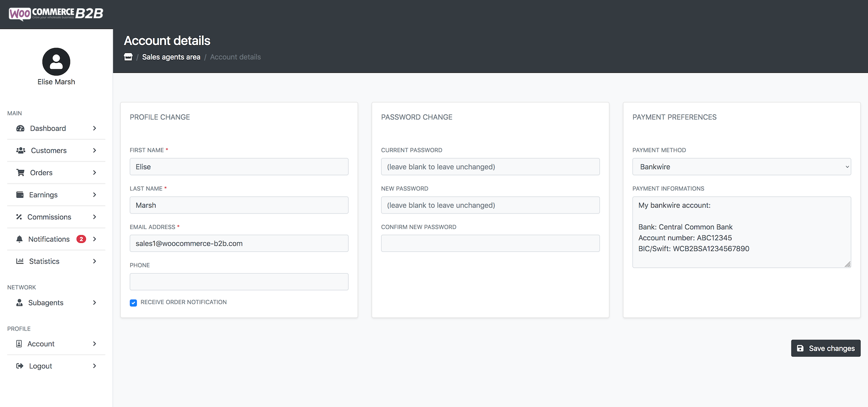868x407 pixels.
Task: Open the Subagents menu item
Action: 57,303
